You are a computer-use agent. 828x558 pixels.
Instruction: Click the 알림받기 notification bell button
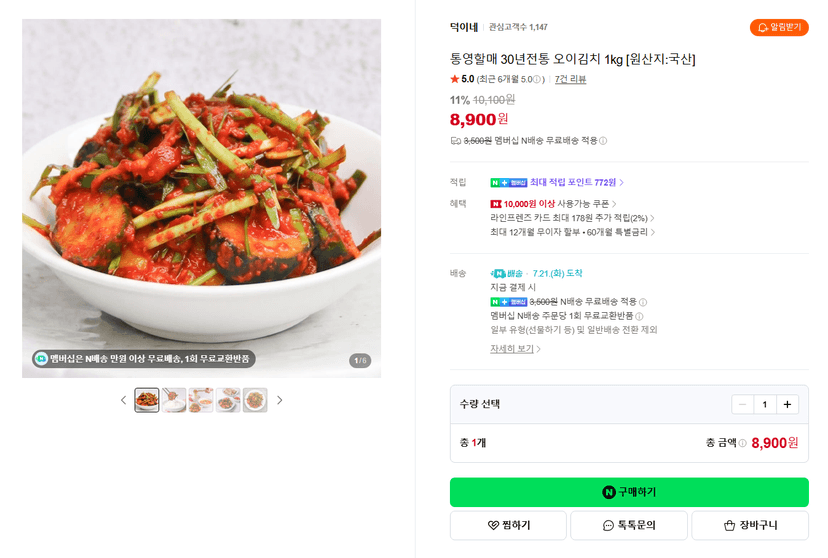click(x=779, y=27)
